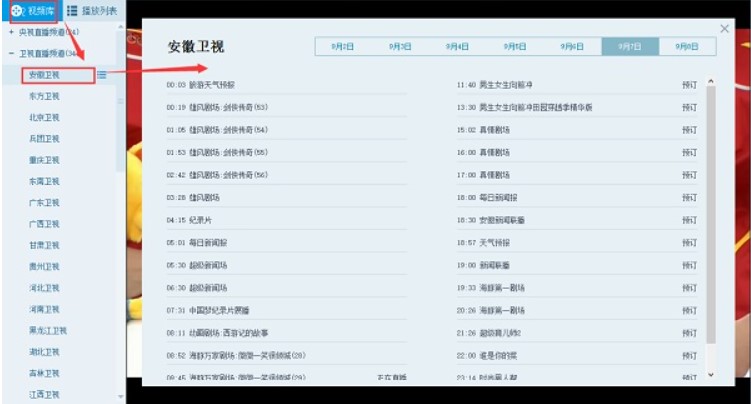The height and width of the screenshot is (404, 751).
Task: Click 预订 for the 22:00 program
Action: coord(689,356)
